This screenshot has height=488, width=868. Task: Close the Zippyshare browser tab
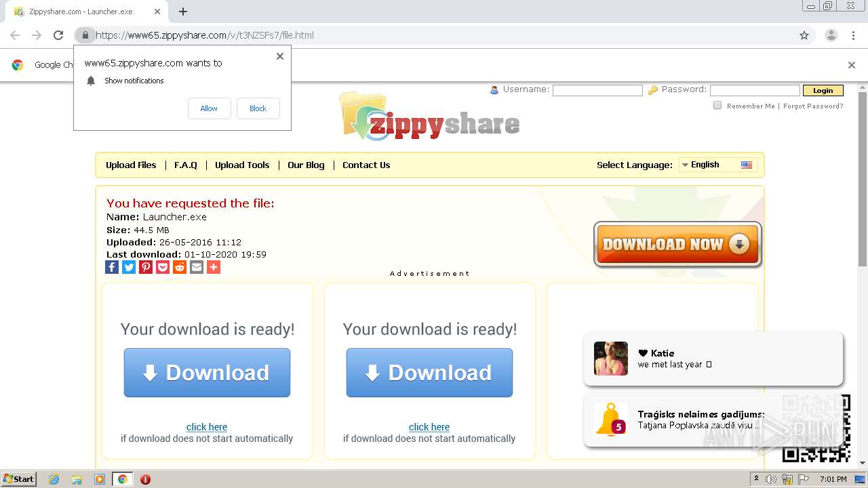(x=157, y=12)
